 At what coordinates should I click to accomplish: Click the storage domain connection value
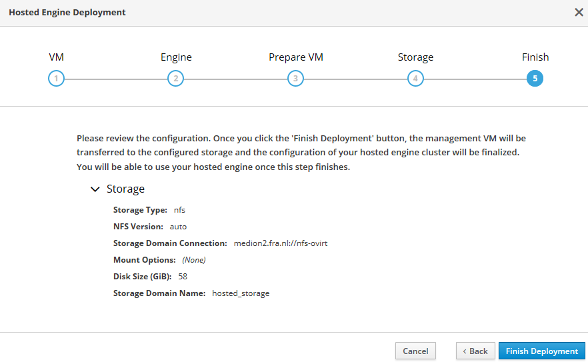coord(280,243)
